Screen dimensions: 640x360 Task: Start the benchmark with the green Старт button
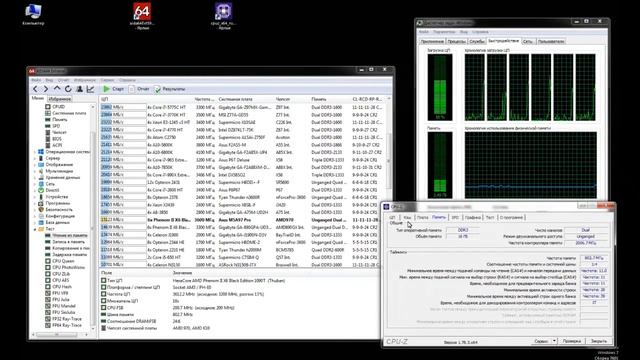tap(113, 89)
